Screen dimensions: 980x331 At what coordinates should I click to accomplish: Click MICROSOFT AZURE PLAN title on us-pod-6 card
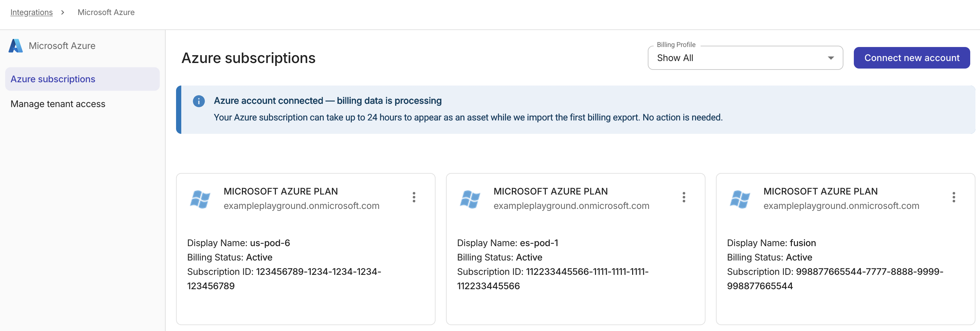281,191
